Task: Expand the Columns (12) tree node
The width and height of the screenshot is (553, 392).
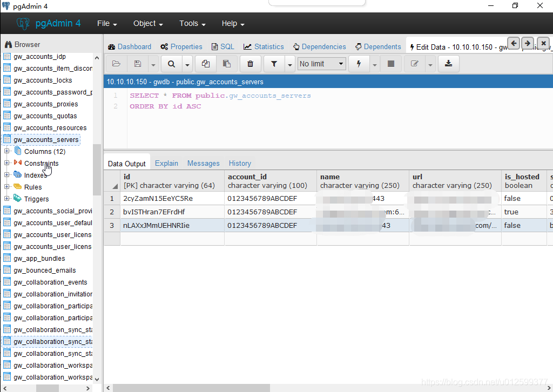Action: (x=6, y=151)
